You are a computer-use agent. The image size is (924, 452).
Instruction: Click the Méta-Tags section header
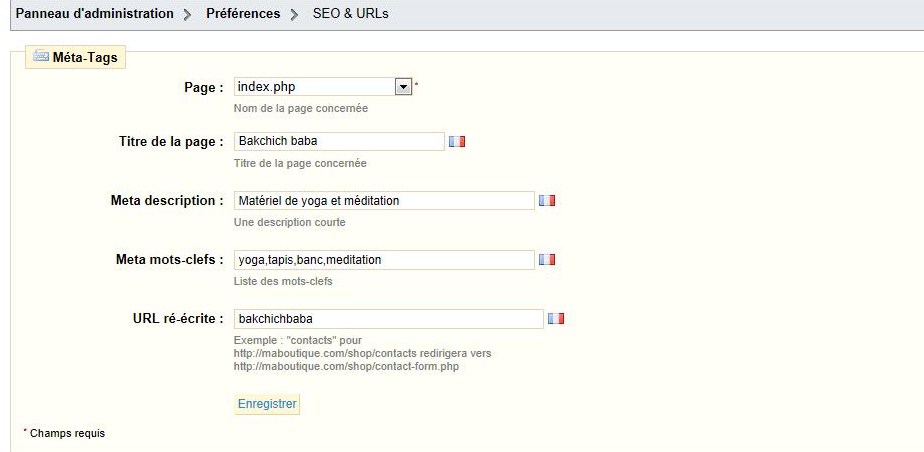pos(75,57)
